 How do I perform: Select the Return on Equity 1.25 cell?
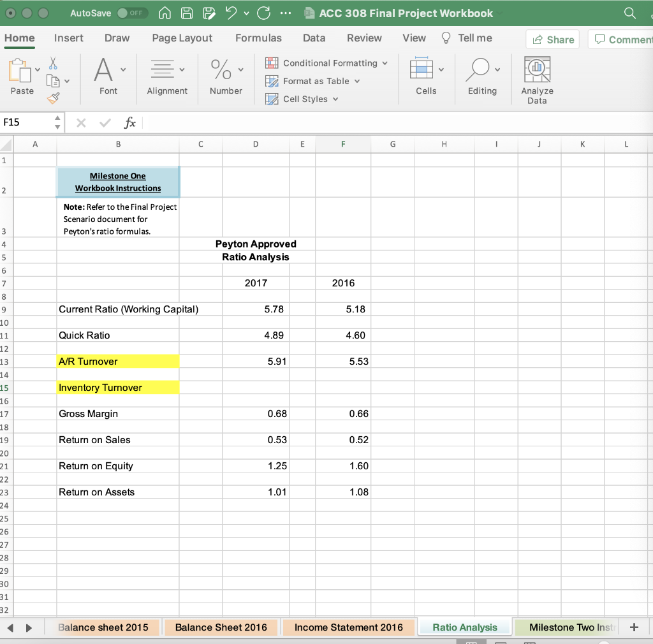pyautogui.click(x=256, y=466)
